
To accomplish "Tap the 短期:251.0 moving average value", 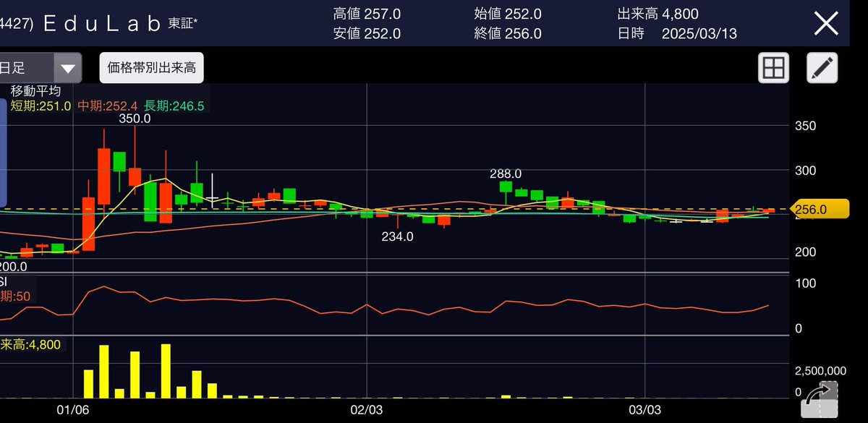I will coord(41,106).
